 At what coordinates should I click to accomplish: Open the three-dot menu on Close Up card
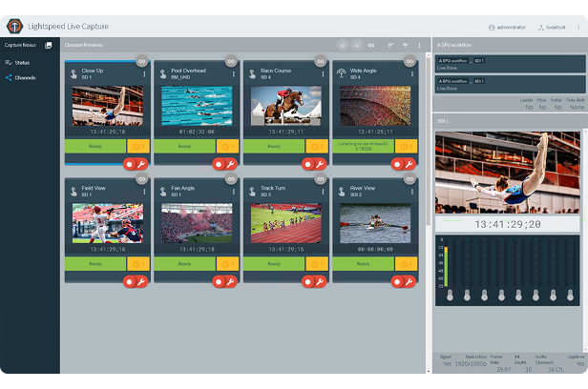coord(144,73)
